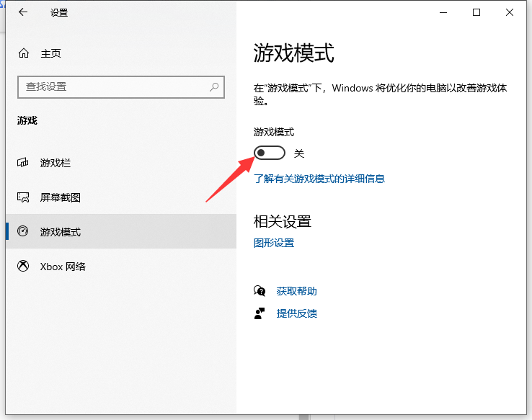Maximize the 设置 window
The height and width of the screenshot is (420, 532).
pos(476,12)
